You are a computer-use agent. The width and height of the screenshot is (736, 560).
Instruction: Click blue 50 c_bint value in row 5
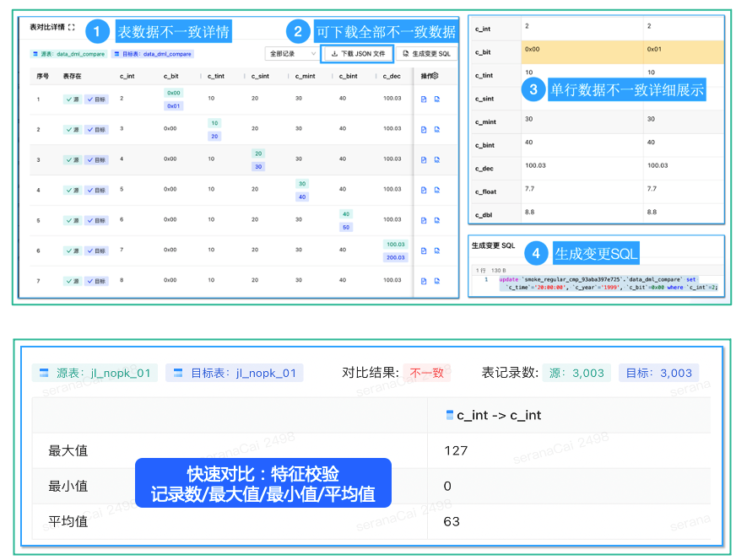[346, 228]
